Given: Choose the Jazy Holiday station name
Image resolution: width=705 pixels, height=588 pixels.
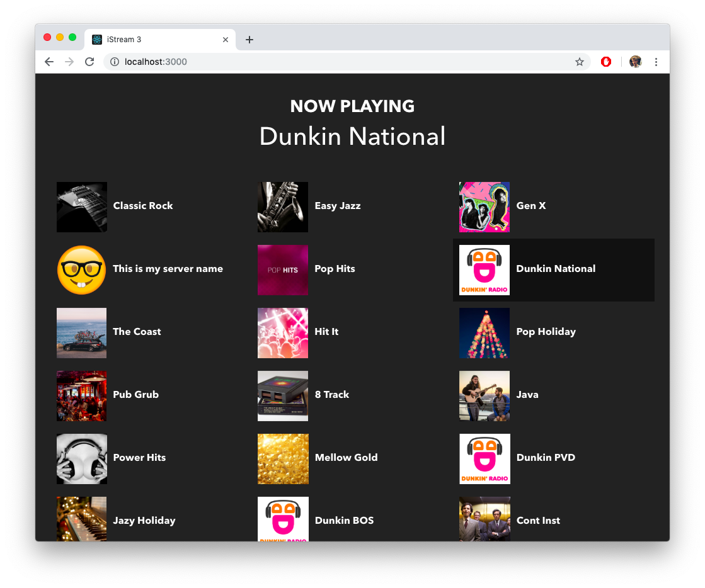Looking at the screenshot, I should coord(144,520).
